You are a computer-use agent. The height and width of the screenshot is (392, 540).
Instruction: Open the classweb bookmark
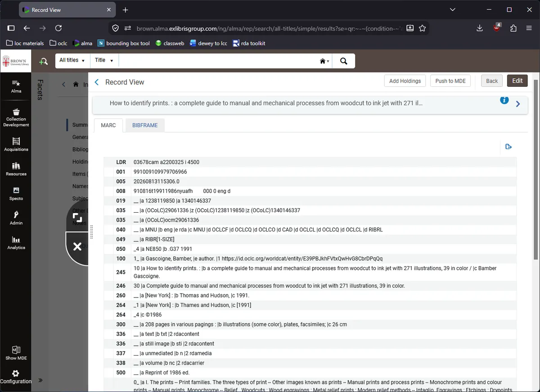[170, 43]
